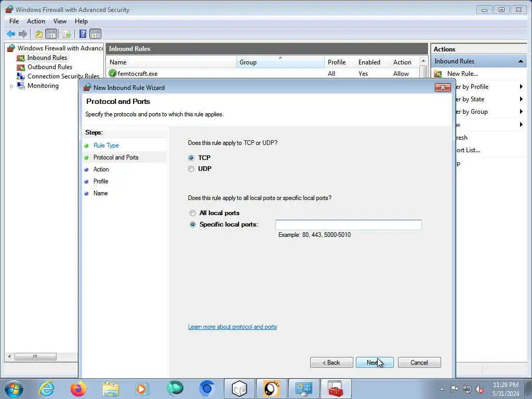Click the Inbound Rules tree icon
The width and height of the screenshot is (532, 399).
point(21,58)
